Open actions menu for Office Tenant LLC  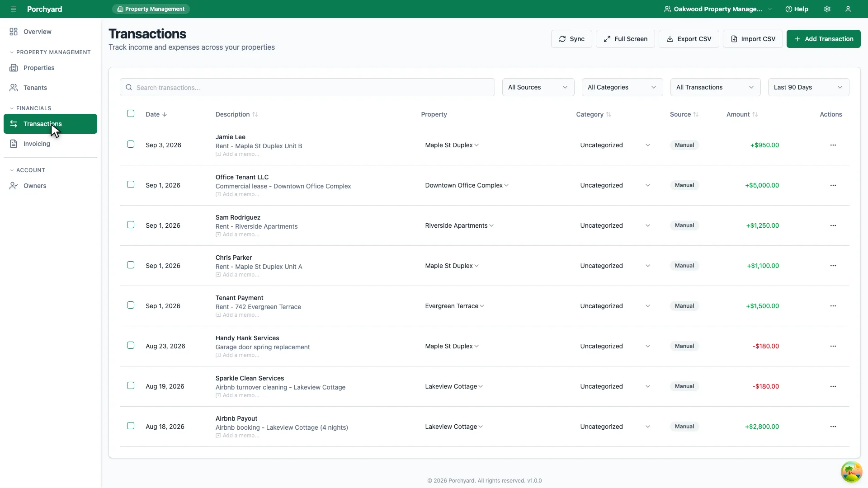(833, 185)
